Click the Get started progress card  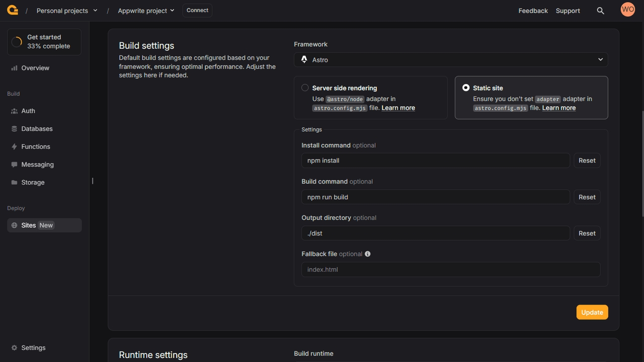(x=44, y=42)
